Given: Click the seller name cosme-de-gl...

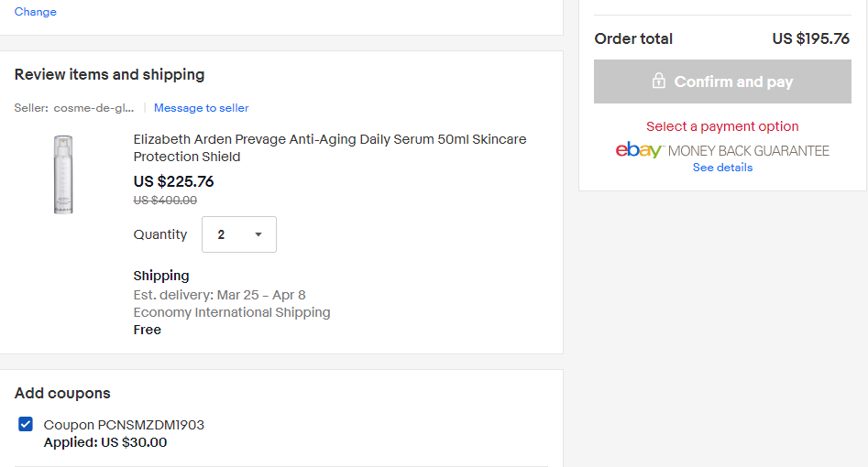Looking at the screenshot, I should pyautogui.click(x=93, y=108).
